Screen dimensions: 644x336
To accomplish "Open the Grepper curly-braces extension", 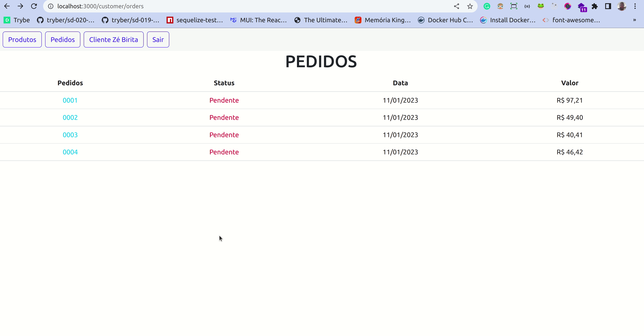I will pyautogui.click(x=527, y=6).
